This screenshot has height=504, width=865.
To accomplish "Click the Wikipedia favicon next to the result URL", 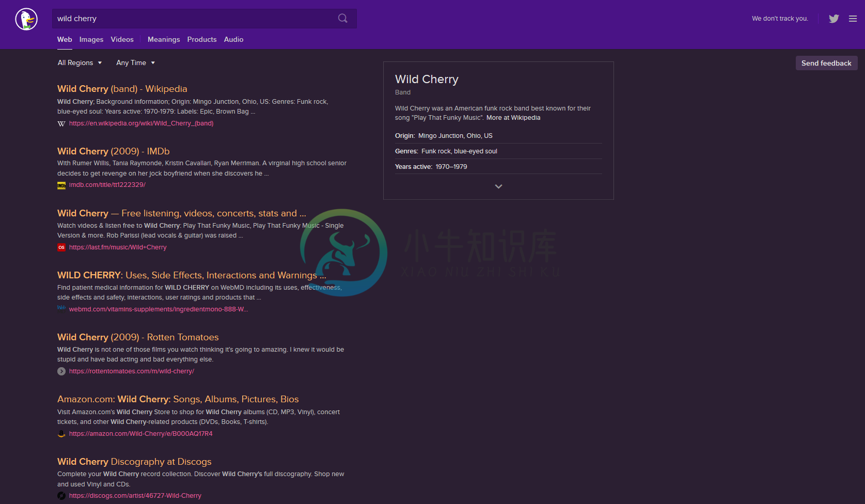I will [61, 123].
